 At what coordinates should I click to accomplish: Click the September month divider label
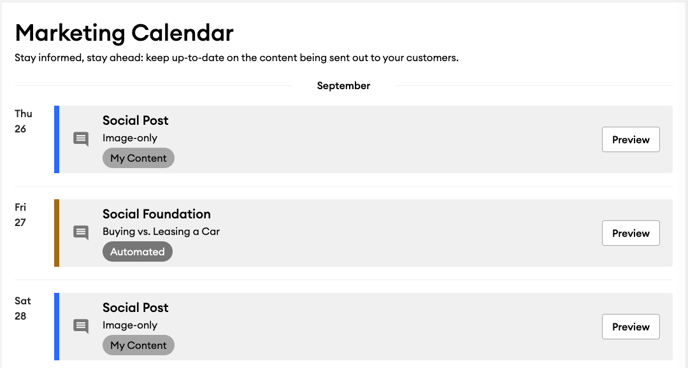pyautogui.click(x=344, y=86)
